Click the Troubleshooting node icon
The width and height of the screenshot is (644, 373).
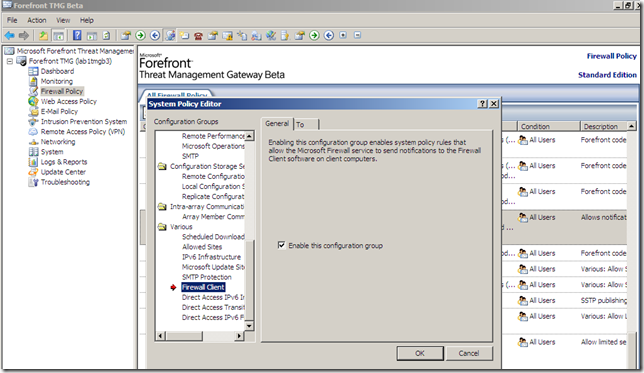[x=33, y=182]
